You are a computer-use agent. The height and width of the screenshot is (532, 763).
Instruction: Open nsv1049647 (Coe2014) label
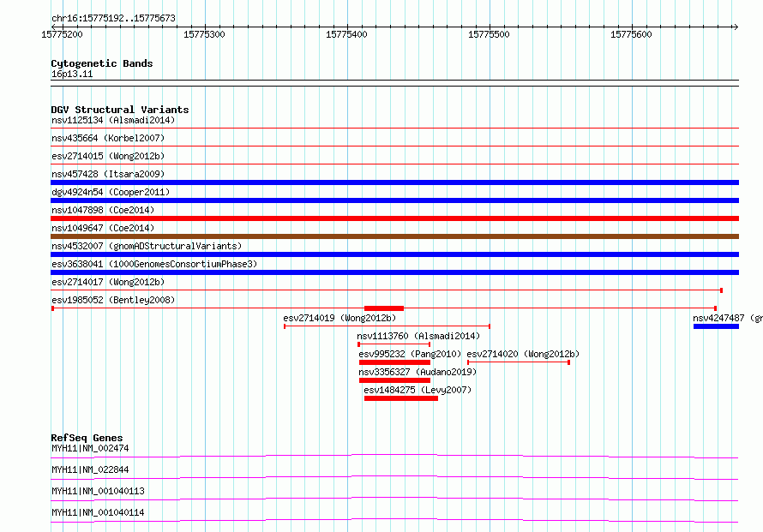(x=103, y=228)
